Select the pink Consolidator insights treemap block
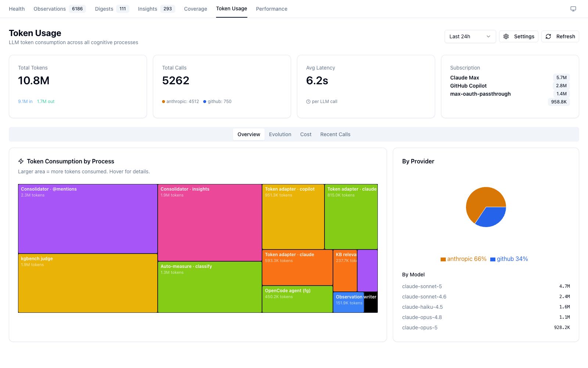This screenshot has width=588, height=368. click(x=210, y=223)
